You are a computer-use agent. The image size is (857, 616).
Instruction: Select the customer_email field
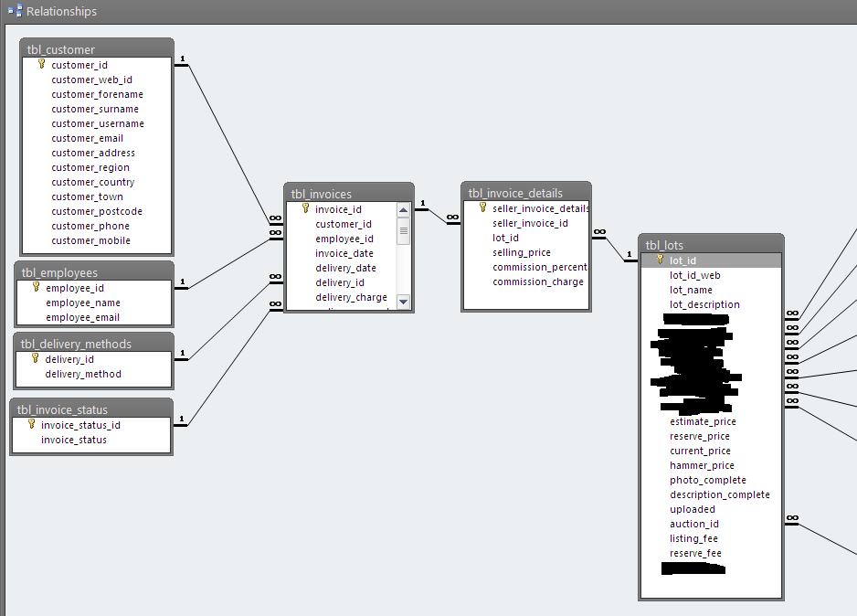[x=88, y=139]
